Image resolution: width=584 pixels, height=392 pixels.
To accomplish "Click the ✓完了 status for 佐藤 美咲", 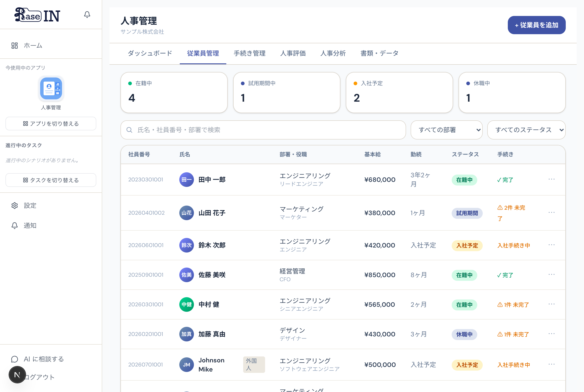I will click(505, 275).
